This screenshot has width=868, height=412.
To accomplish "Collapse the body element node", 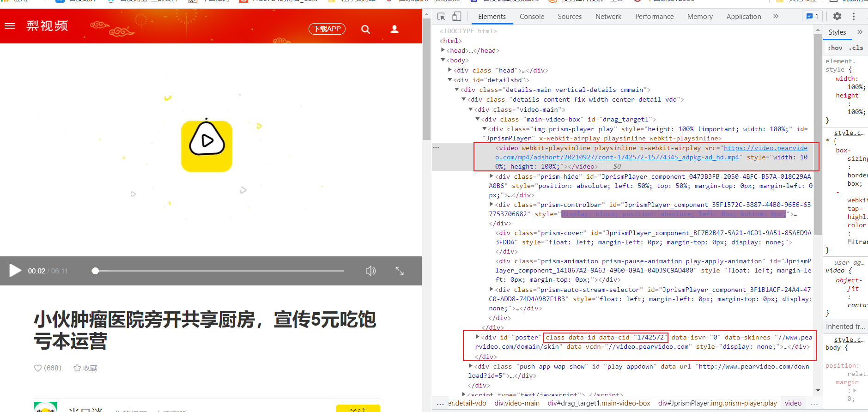I will (x=443, y=60).
